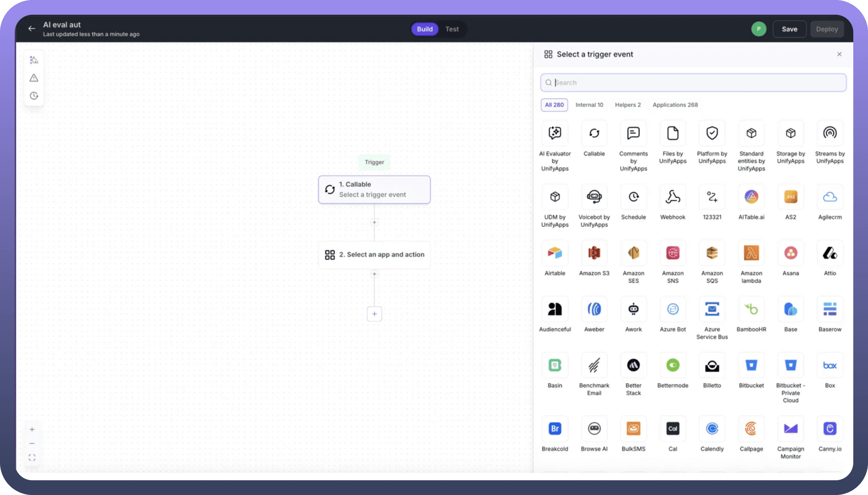Show the Helpers 2 tab
This screenshot has width=868, height=495.
pyautogui.click(x=628, y=105)
